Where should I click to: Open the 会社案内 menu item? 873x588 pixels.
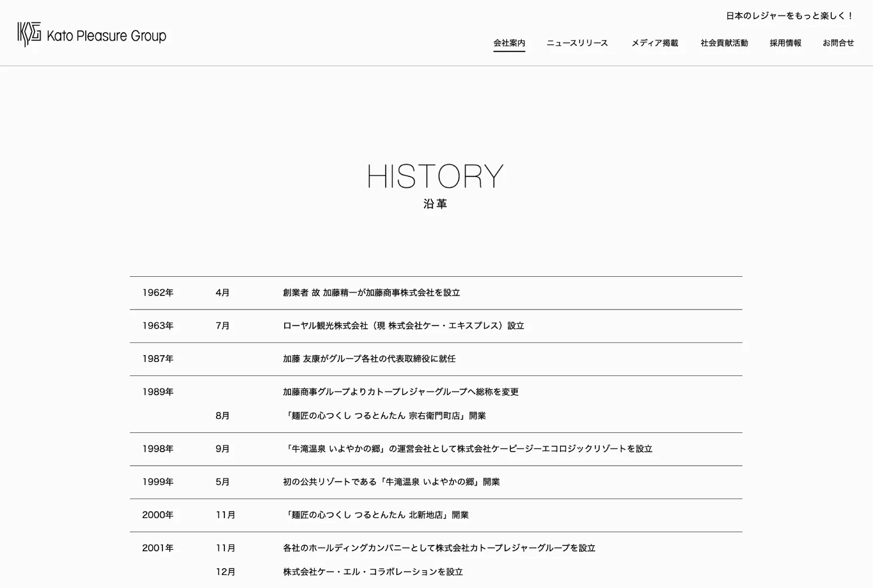tap(509, 43)
